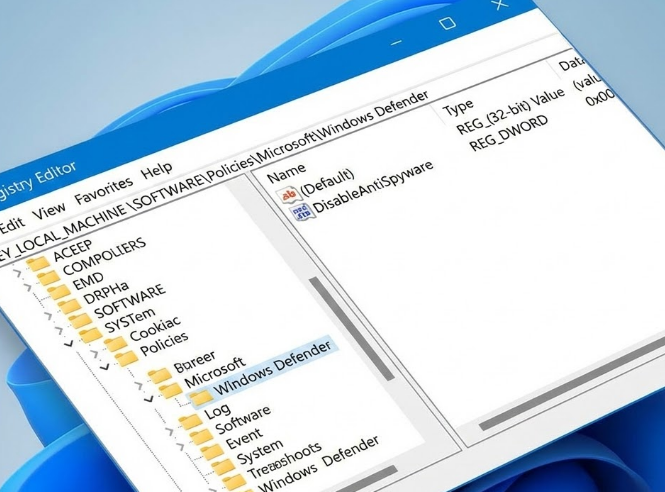Sort values by the Data column
This screenshot has height=492, width=665.
[570, 64]
